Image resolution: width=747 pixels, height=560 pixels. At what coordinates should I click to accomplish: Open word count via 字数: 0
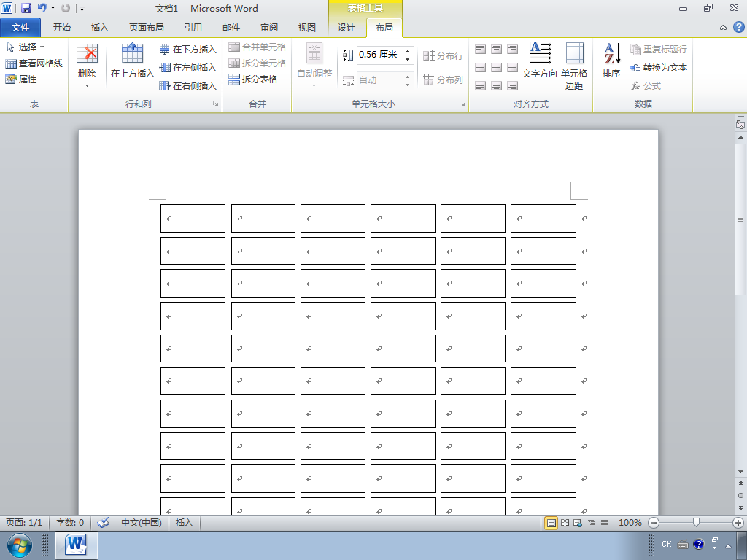pos(70,523)
